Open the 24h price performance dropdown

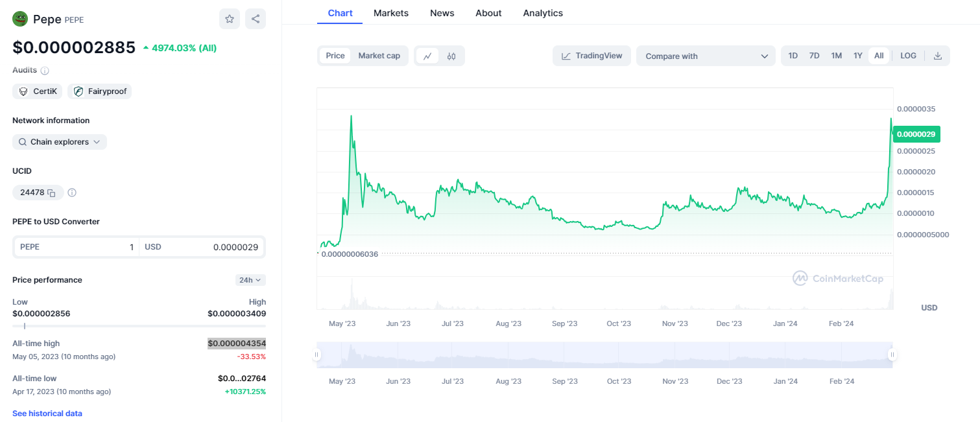[x=250, y=280]
